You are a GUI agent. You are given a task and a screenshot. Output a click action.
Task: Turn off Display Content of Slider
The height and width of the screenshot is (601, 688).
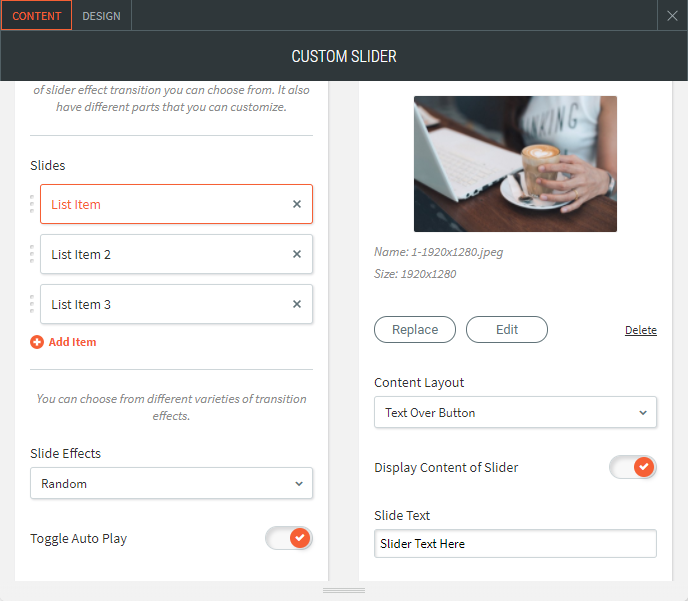click(633, 467)
